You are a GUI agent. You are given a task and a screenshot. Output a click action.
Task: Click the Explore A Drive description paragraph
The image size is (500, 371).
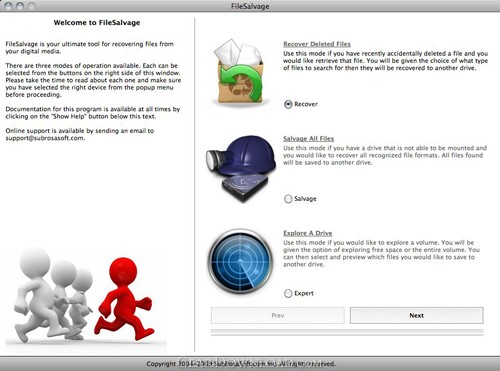381,253
